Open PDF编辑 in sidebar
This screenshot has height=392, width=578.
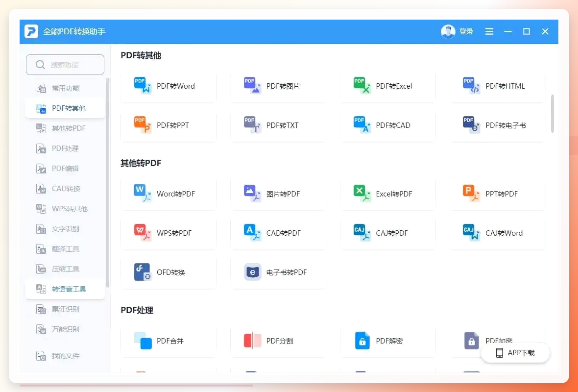coord(65,169)
